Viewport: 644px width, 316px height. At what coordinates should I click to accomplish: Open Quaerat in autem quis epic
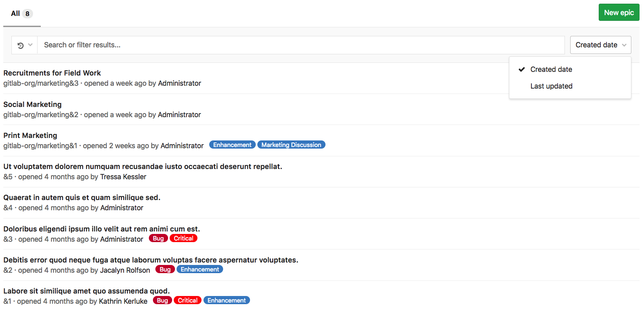[x=82, y=198]
